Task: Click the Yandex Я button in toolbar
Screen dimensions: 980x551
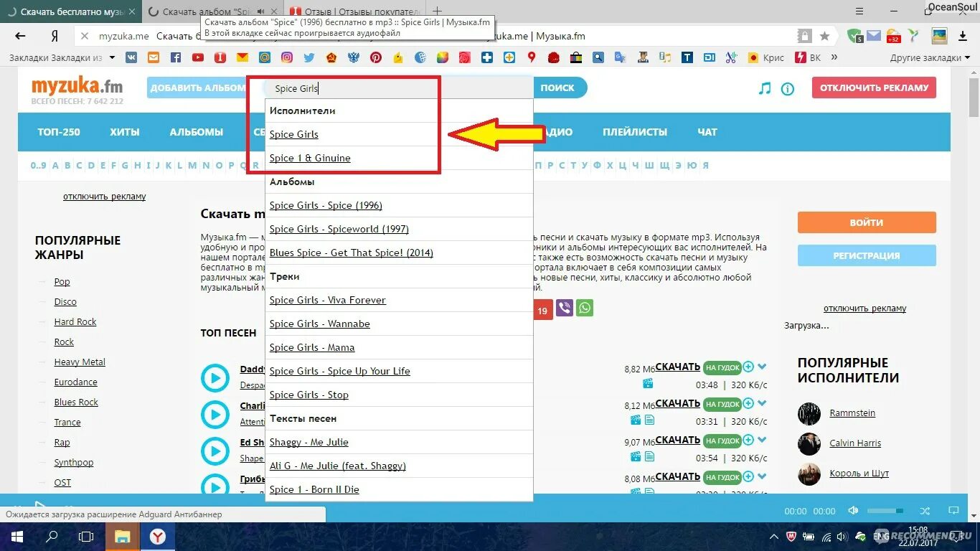Action: coord(55,36)
